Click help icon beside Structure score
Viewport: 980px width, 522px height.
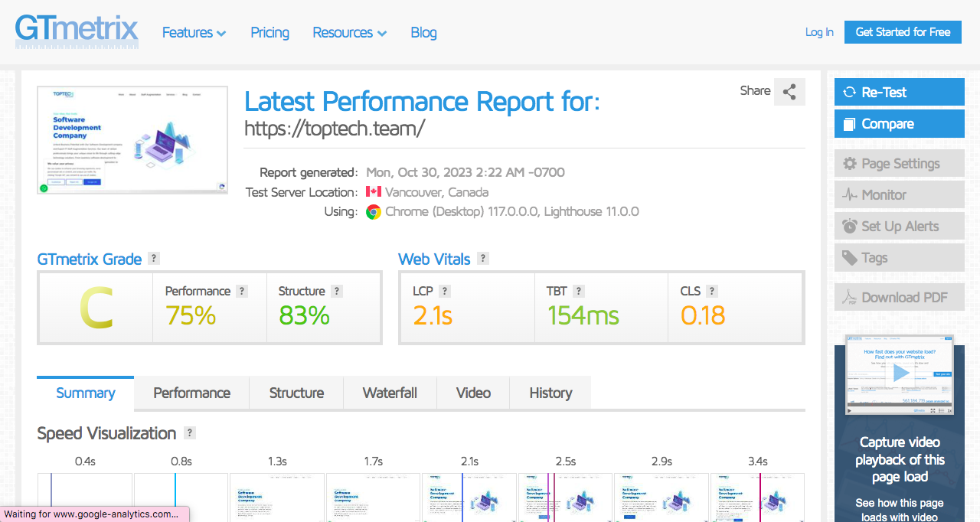pyautogui.click(x=337, y=291)
